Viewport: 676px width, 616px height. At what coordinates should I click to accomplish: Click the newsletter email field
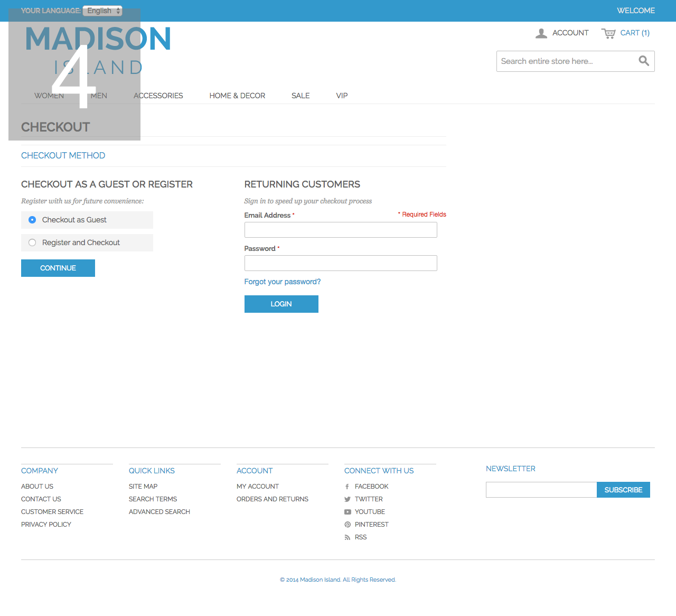(541, 490)
